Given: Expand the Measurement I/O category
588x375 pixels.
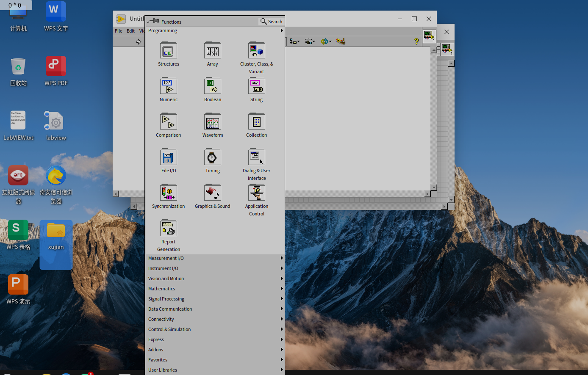Looking at the screenshot, I should coord(215,258).
